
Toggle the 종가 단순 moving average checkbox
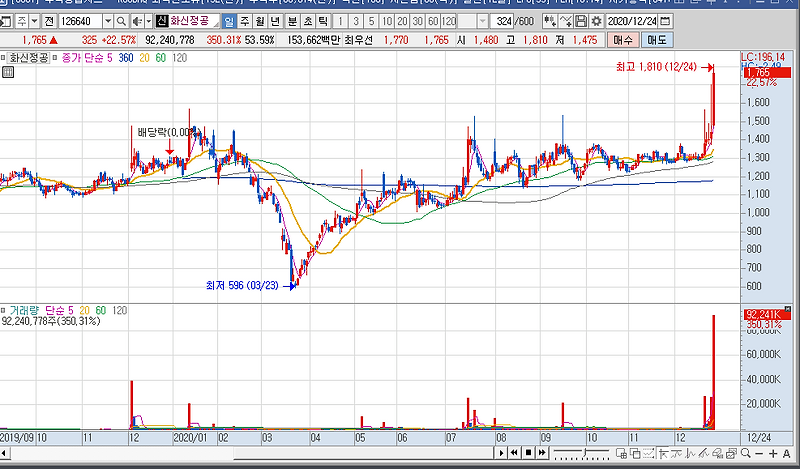[55, 58]
